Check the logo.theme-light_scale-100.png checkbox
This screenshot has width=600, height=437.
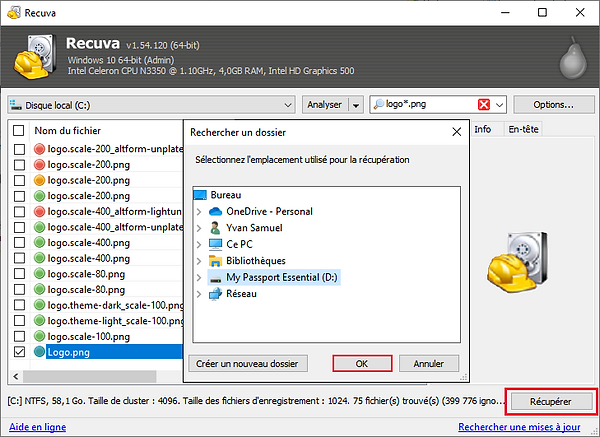coord(19,320)
